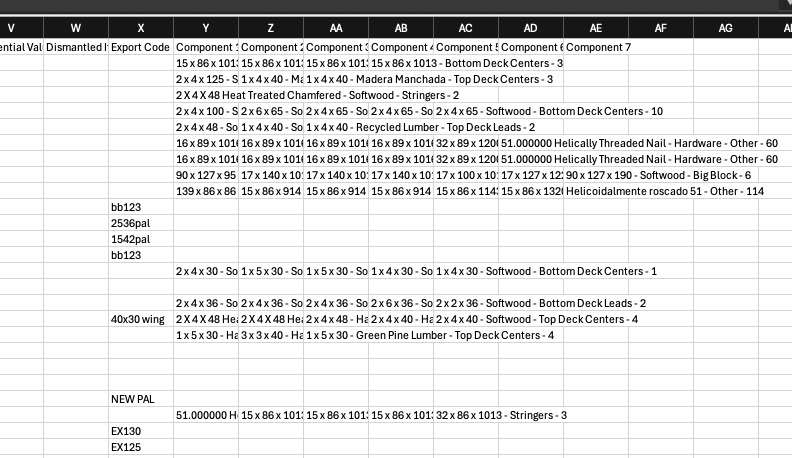Click the Madera Manchada Top Deck Centers cell
The height and width of the screenshot is (458, 792).
point(336,79)
